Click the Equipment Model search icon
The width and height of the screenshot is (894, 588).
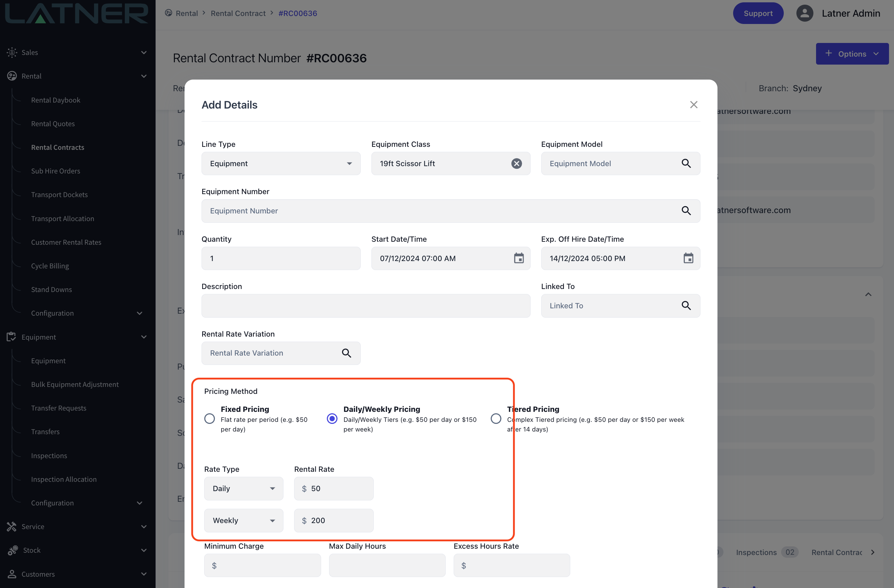(x=686, y=163)
